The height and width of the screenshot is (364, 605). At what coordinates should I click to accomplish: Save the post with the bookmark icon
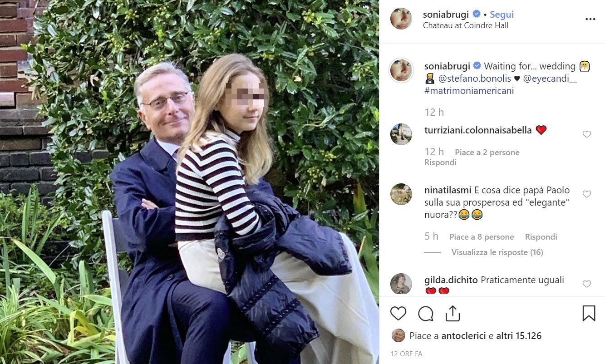point(588,314)
